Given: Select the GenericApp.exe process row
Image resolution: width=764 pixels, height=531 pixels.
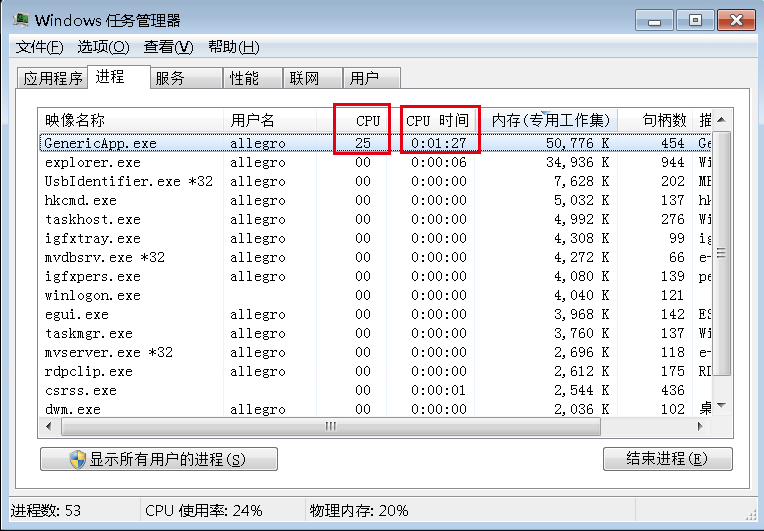Looking at the screenshot, I should pyautogui.click(x=375, y=143).
